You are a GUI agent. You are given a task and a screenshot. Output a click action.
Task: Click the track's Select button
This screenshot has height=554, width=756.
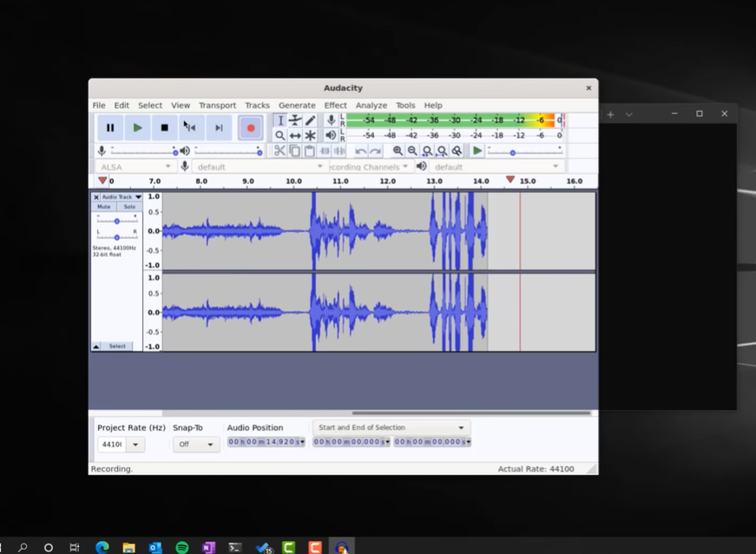click(x=117, y=346)
